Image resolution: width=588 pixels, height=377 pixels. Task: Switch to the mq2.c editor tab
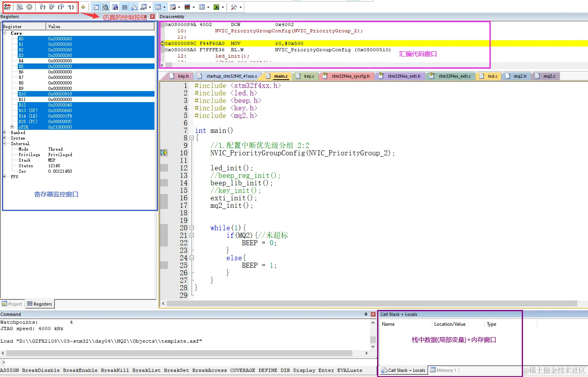tap(545, 76)
